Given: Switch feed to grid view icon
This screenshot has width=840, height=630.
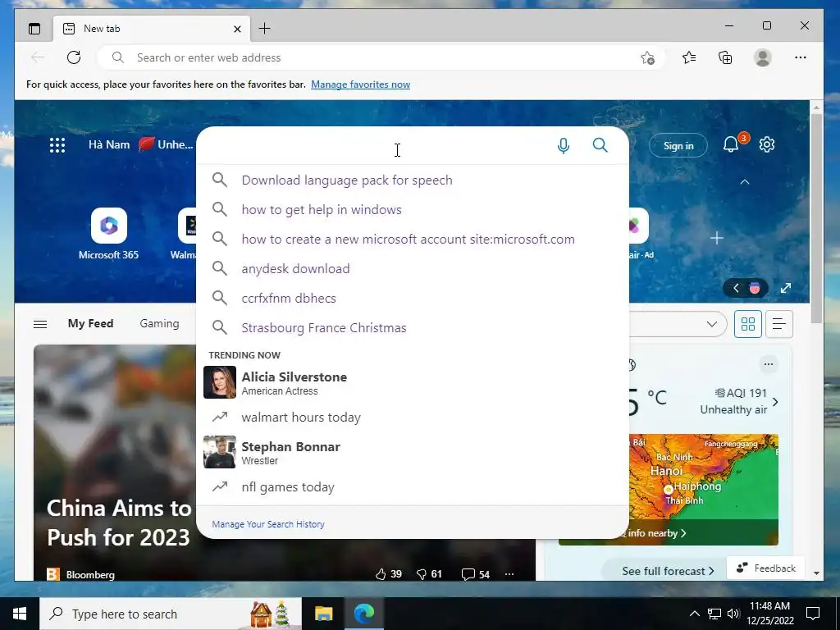Looking at the screenshot, I should 748,324.
